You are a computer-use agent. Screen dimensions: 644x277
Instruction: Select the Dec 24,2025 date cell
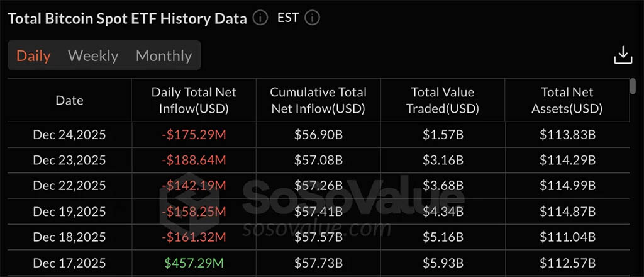(x=69, y=135)
